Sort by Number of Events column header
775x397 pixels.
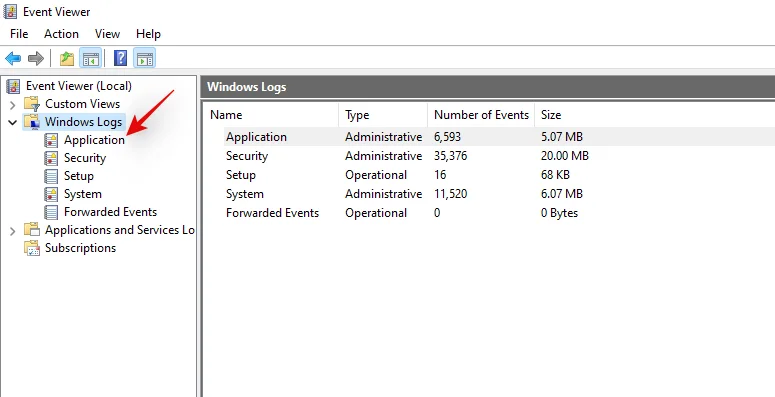(481, 115)
